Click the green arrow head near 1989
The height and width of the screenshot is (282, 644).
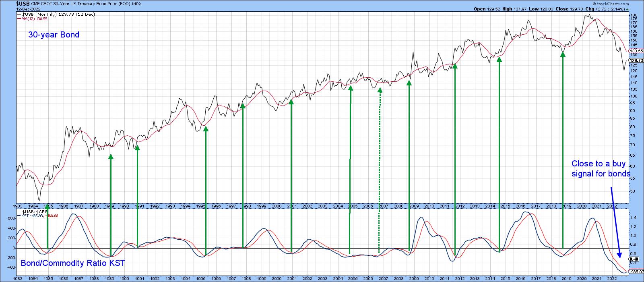pos(111,156)
